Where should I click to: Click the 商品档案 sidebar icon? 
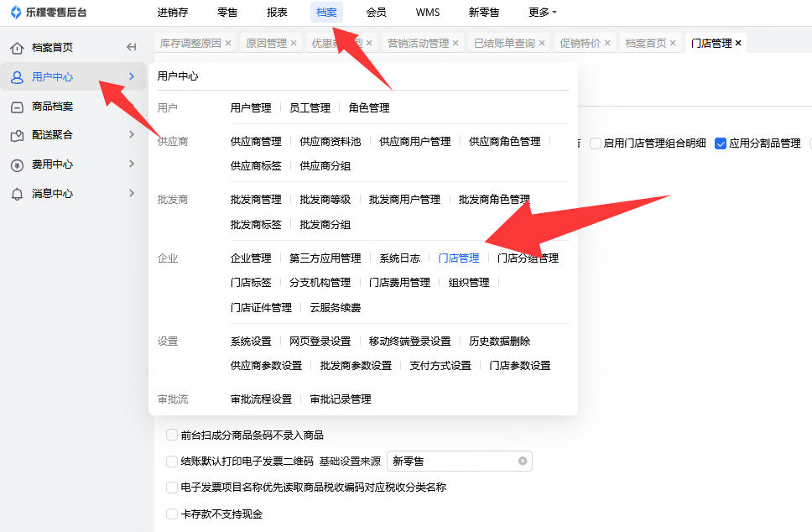tap(17, 107)
